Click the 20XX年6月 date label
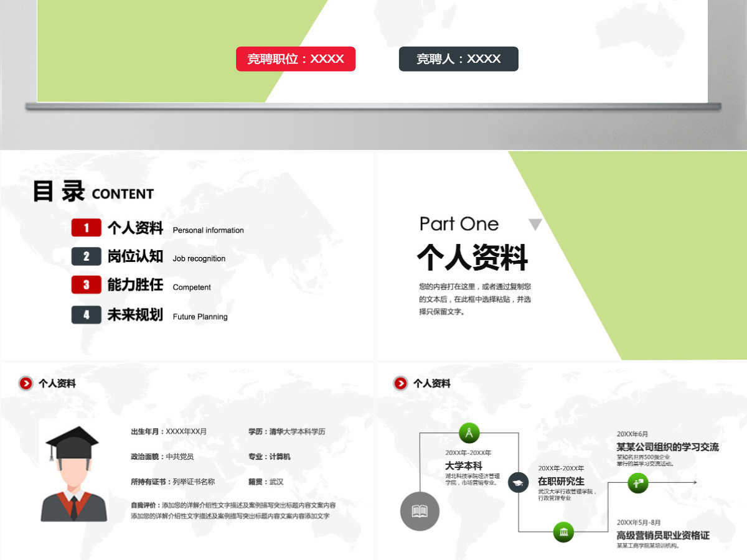Viewport: 747px width, 560px height. tap(632, 434)
